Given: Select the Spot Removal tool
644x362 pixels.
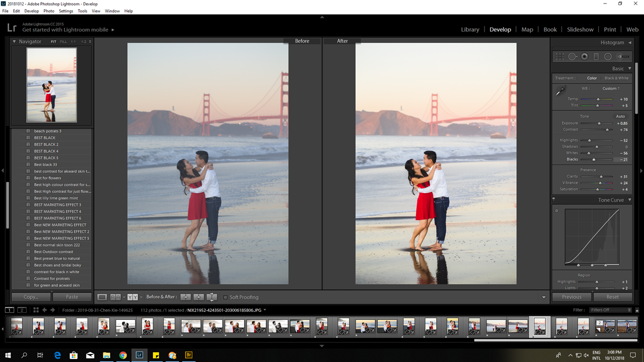Looking at the screenshot, I should pos(573,57).
